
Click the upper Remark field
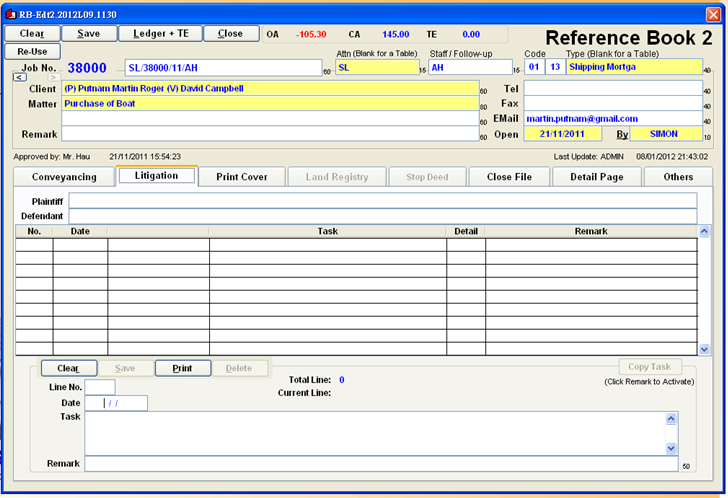tap(270, 134)
